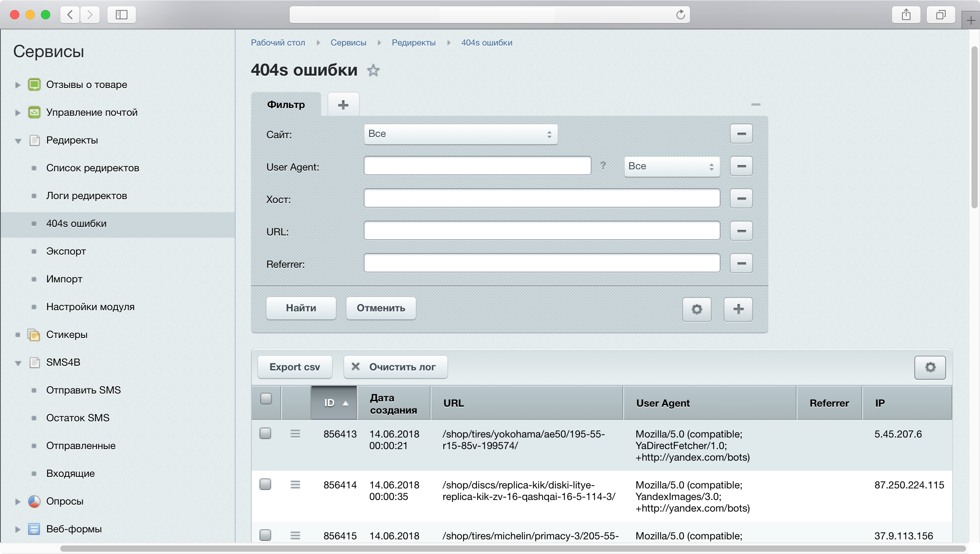Tick the checkbox for row 856414
Image resolution: width=980 pixels, height=554 pixels.
point(265,484)
